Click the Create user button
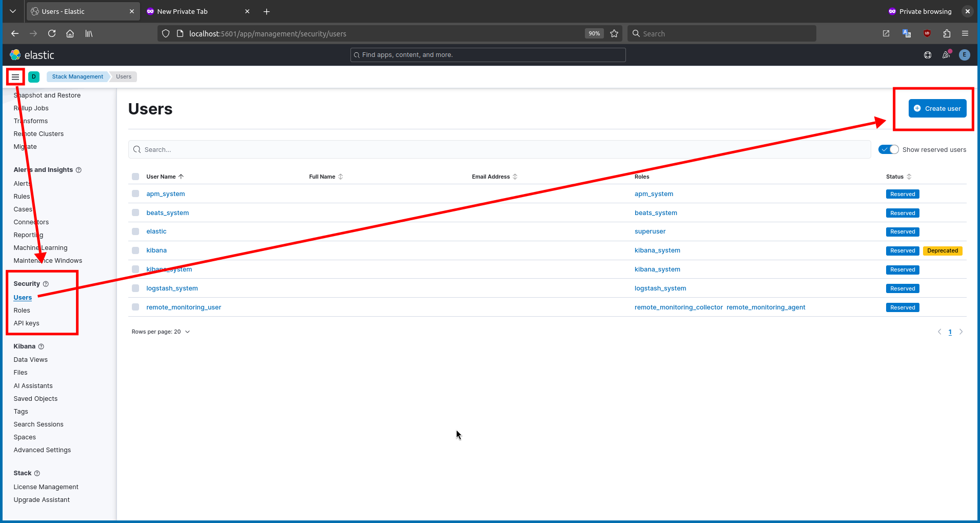This screenshot has width=980, height=523. 937,108
